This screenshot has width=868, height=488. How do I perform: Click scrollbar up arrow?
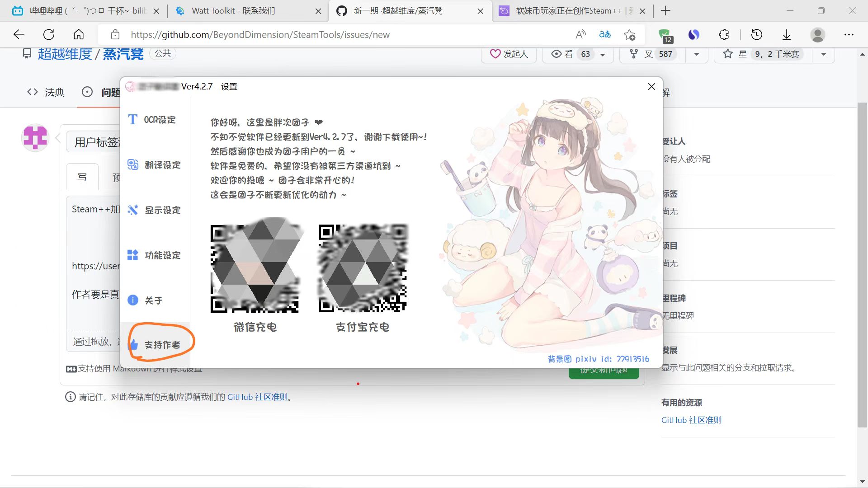(862, 54)
